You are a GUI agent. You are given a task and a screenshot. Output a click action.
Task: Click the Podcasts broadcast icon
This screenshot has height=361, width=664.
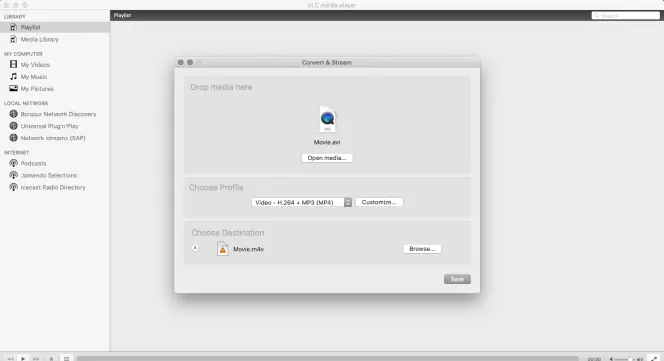14,163
